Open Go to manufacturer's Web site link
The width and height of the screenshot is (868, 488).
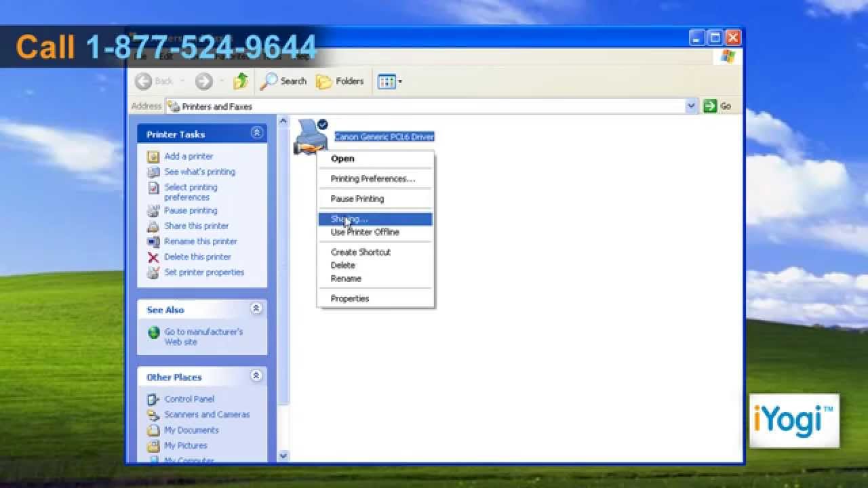click(x=203, y=337)
